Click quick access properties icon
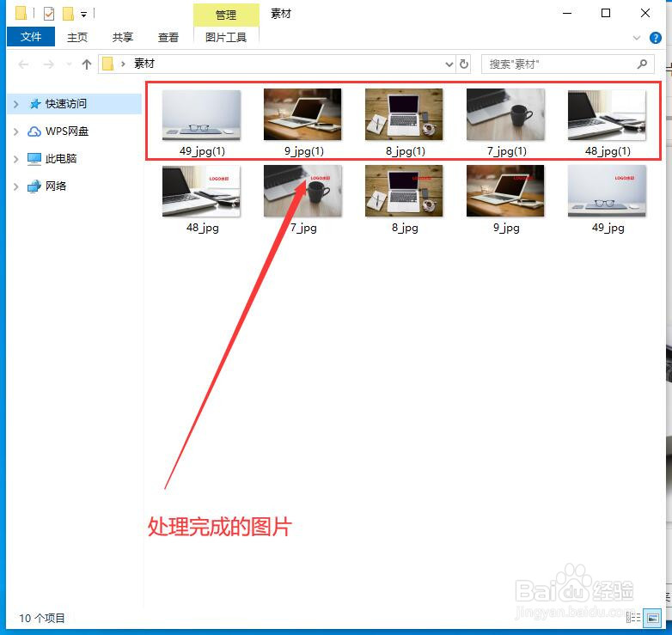Screen dimensions: 672x635 point(49,14)
